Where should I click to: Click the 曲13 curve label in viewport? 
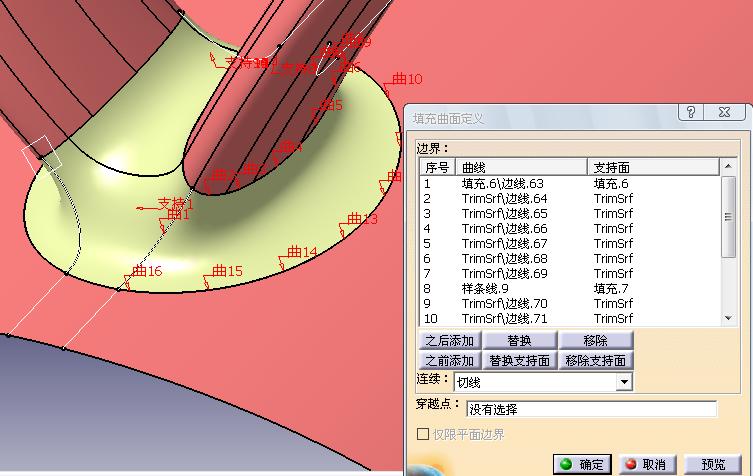point(363,219)
